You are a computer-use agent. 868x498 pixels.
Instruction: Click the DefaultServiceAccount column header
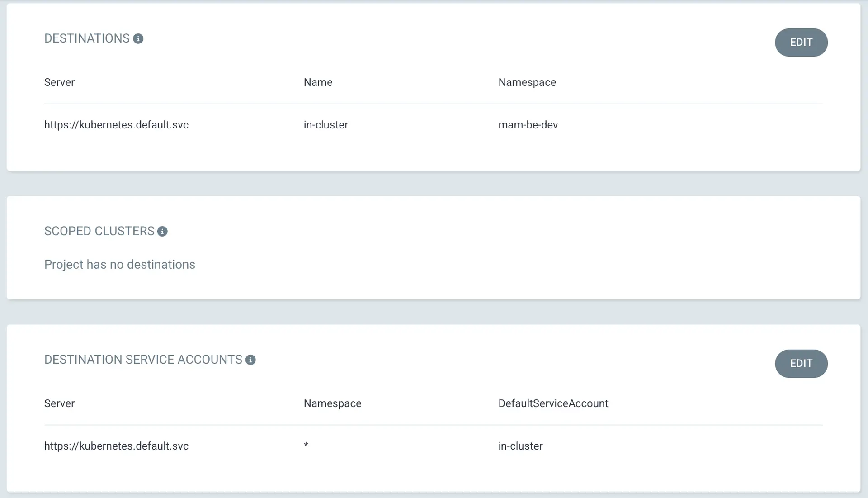(553, 403)
